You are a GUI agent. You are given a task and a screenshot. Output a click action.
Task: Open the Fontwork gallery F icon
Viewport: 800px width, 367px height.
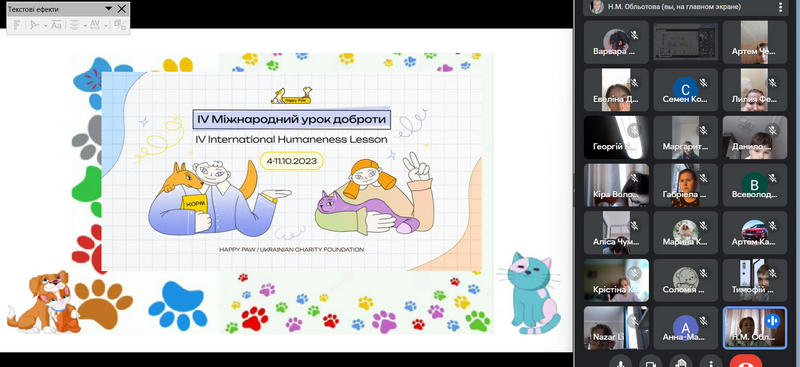(x=16, y=25)
